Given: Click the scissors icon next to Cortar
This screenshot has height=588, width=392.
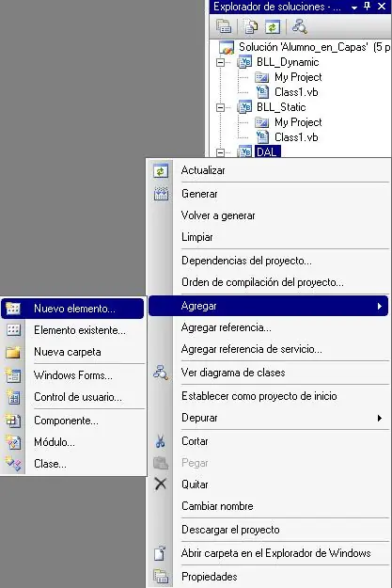Looking at the screenshot, I should point(161,441).
